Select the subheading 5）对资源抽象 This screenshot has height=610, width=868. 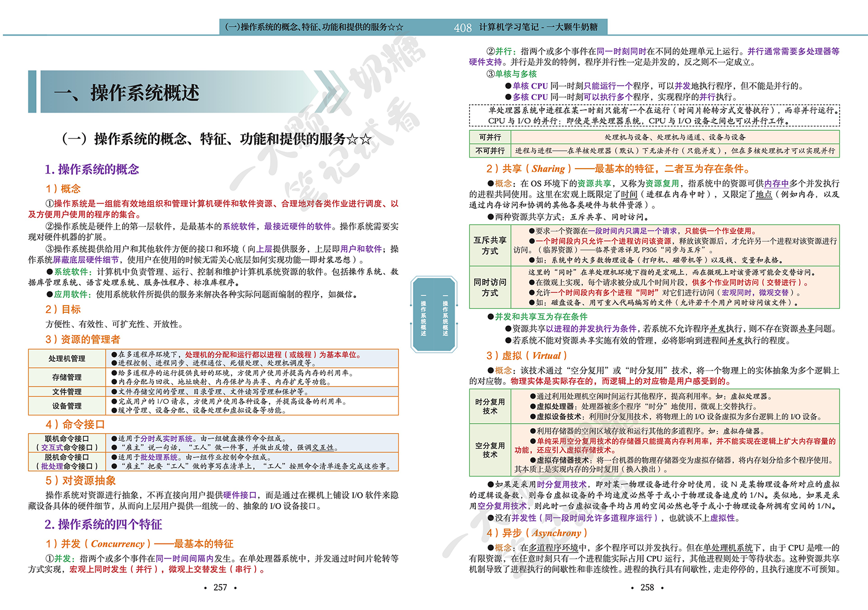(x=81, y=480)
